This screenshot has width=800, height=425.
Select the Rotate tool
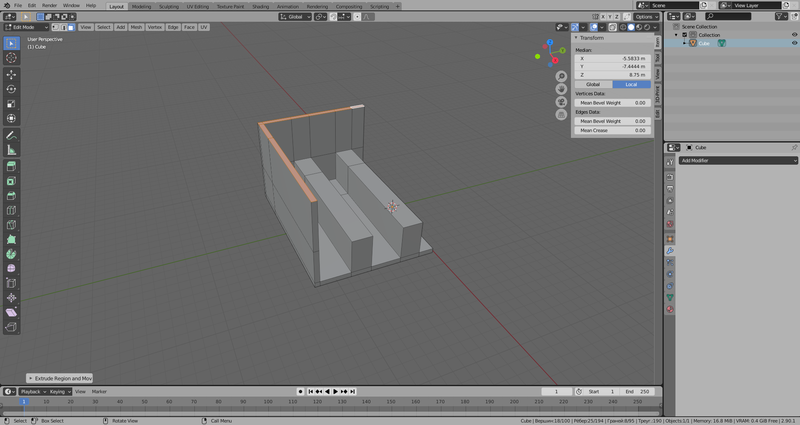tap(11, 89)
